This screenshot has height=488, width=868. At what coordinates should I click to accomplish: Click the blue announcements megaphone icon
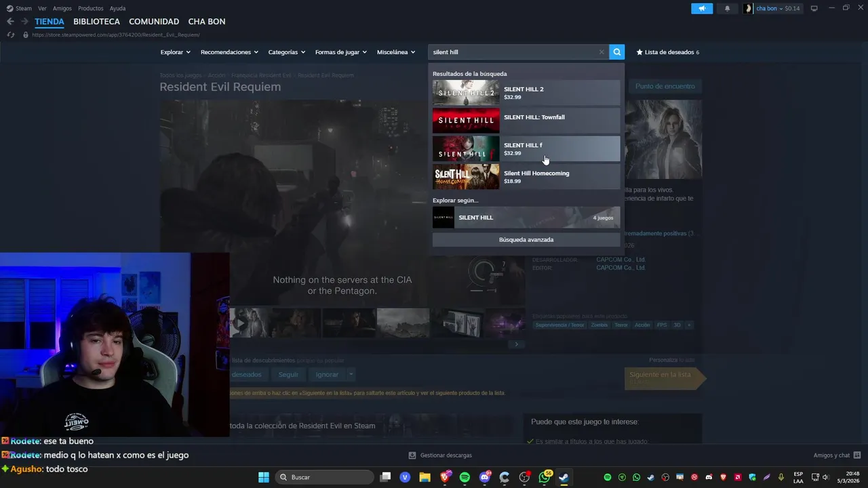click(x=702, y=8)
